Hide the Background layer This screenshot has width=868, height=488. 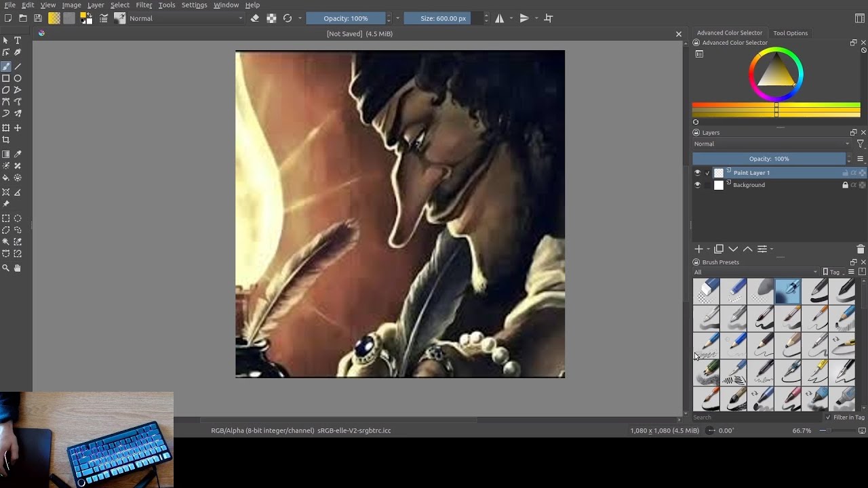(x=697, y=185)
